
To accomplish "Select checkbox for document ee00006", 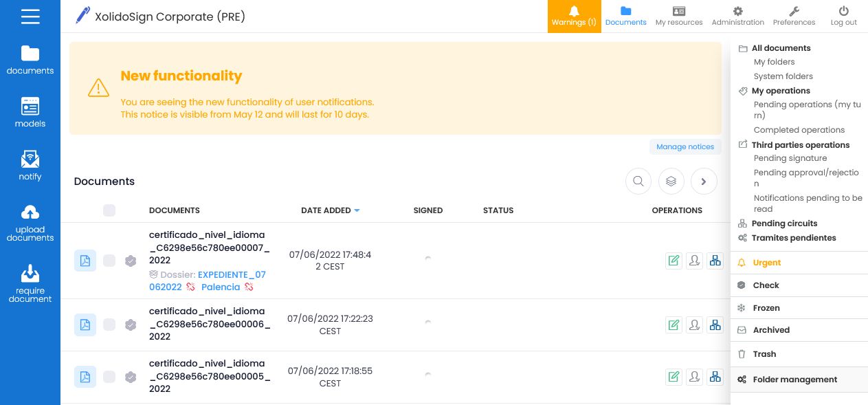I will pos(109,325).
